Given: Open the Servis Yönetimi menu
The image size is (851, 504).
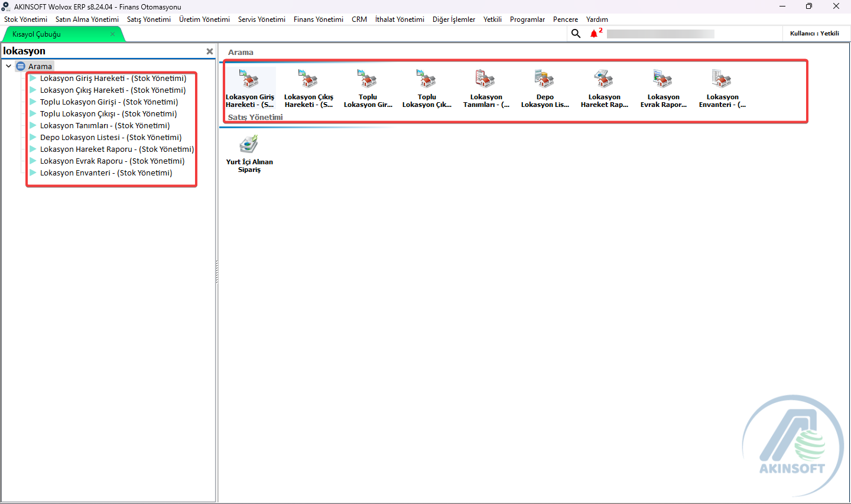Looking at the screenshot, I should pyautogui.click(x=262, y=19).
